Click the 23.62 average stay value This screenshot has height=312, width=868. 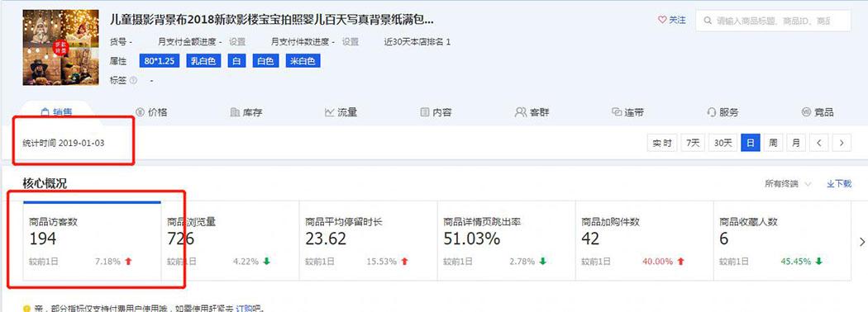pos(326,239)
